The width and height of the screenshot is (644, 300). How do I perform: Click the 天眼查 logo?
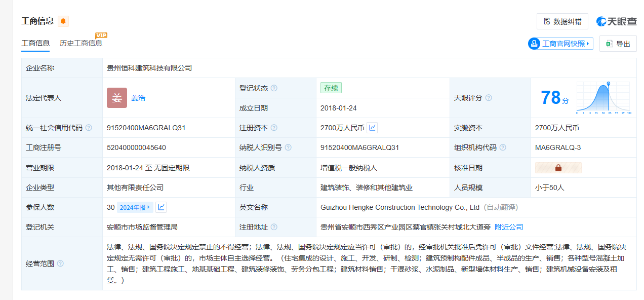pyautogui.click(x=616, y=21)
